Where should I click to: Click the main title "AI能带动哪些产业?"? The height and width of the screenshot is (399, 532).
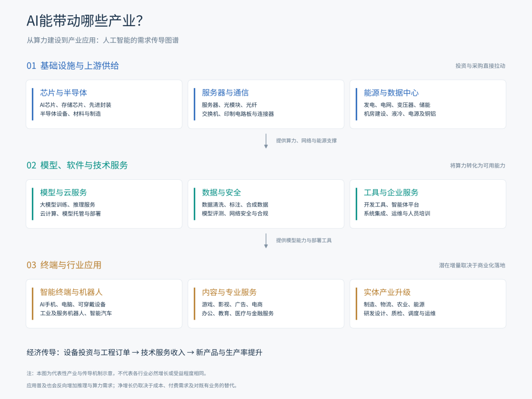(x=85, y=21)
